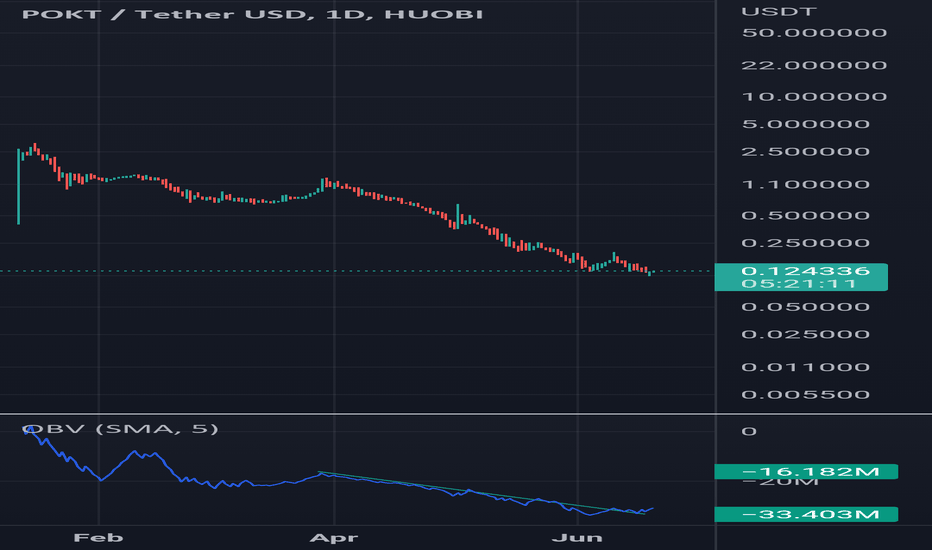Image resolution: width=932 pixels, height=550 pixels.
Task: Click the Feb label on time axis
Action: point(98,538)
